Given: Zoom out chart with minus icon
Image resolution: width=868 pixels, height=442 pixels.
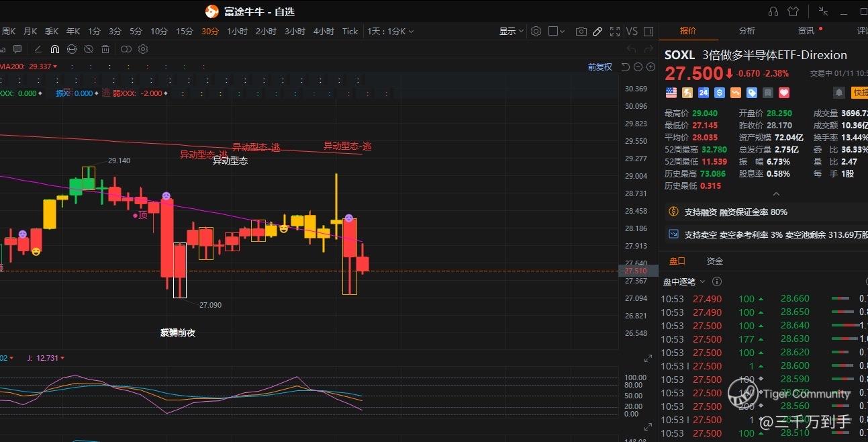Looking at the screenshot, I should click(x=638, y=67).
